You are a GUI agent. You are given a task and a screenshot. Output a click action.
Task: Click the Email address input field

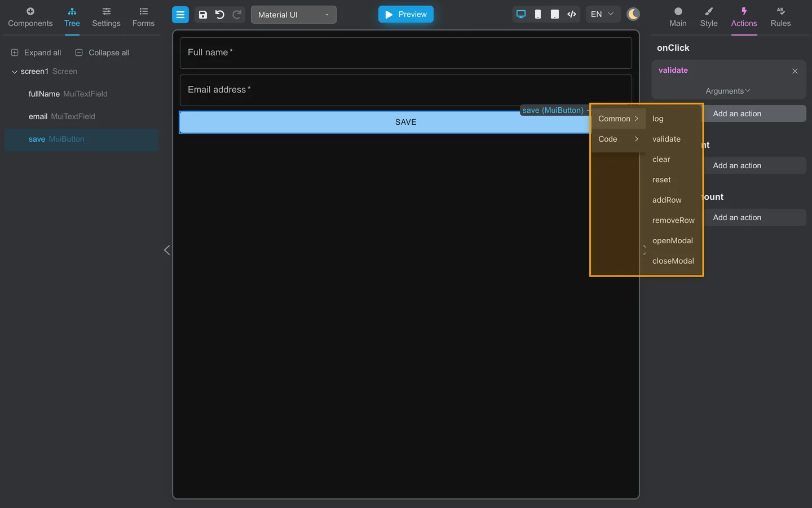[x=406, y=90]
